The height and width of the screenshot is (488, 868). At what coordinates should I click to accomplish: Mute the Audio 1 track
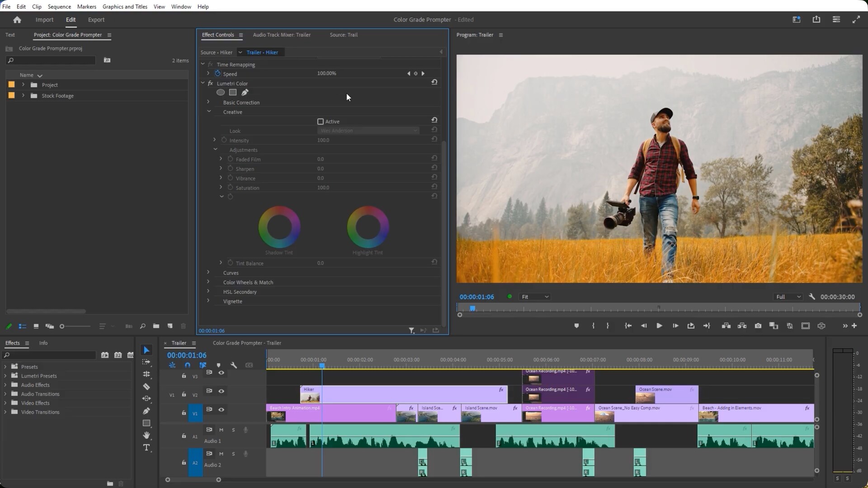[222, 430]
